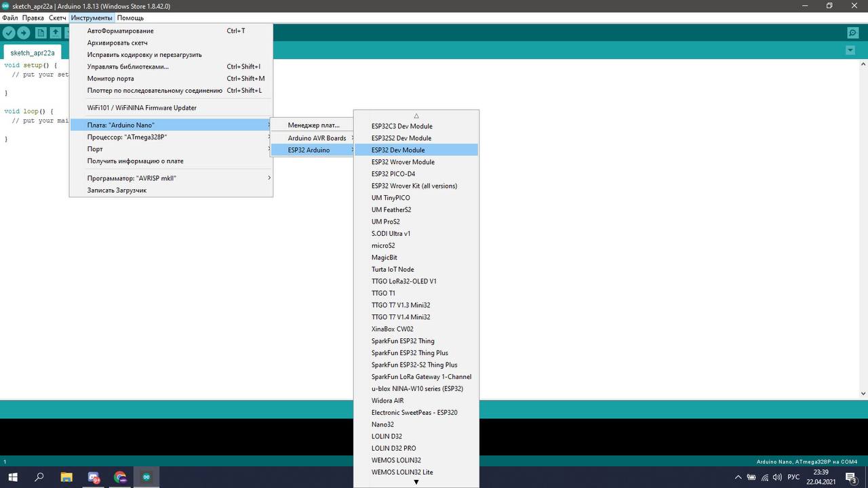Click the battery tray icon
Screen dimensions: 868x488
coord(751,477)
